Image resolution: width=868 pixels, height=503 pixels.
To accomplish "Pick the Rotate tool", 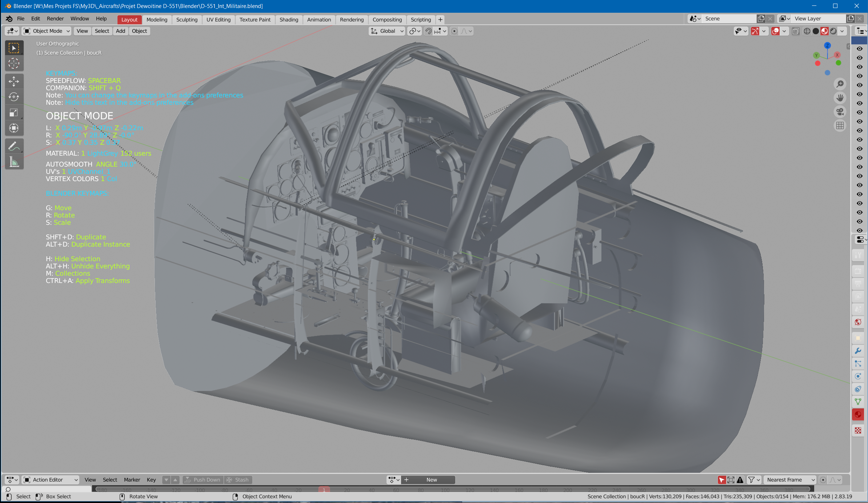I will [x=14, y=97].
